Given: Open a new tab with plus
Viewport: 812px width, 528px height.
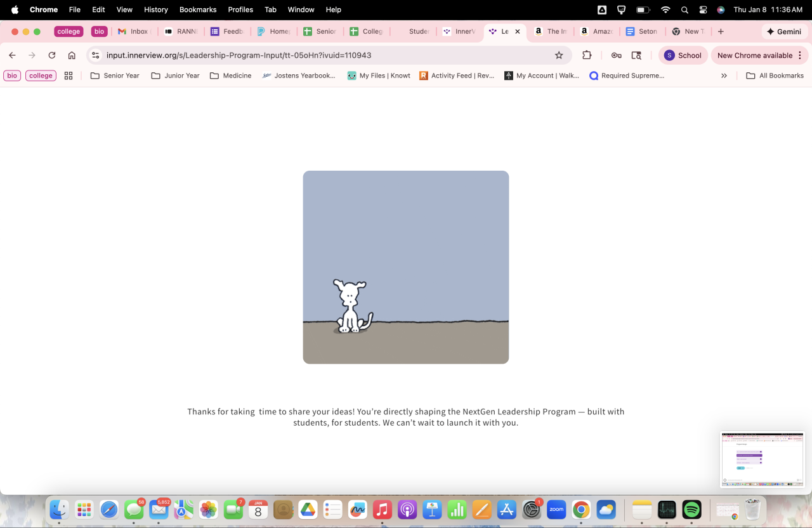Looking at the screenshot, I should [x=721, y=31].
